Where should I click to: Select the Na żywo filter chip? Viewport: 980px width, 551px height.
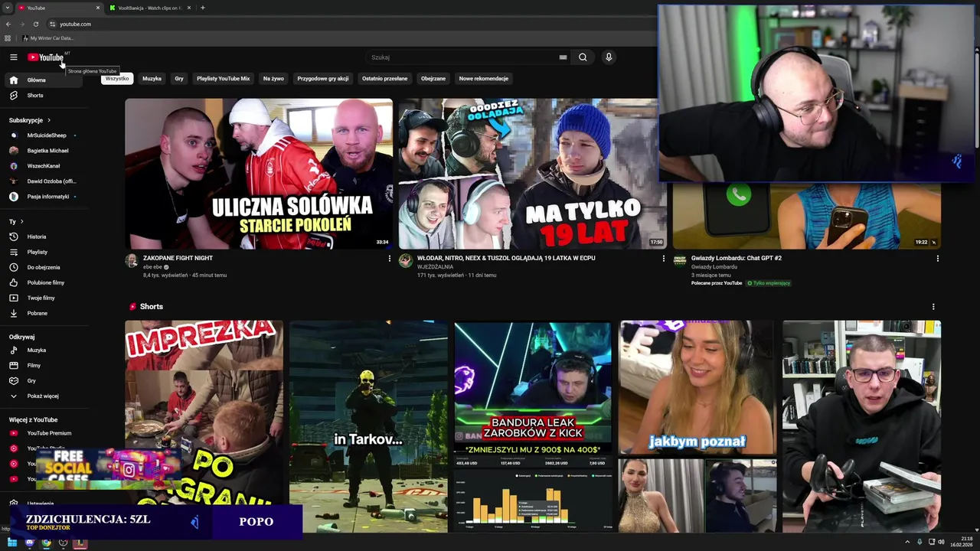273,78
